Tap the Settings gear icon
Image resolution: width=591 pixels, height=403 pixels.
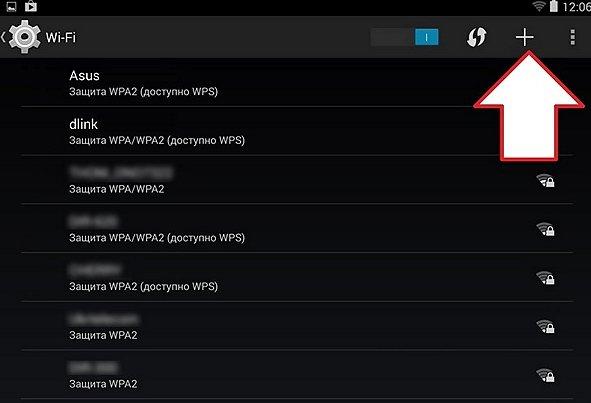[24, 37]
